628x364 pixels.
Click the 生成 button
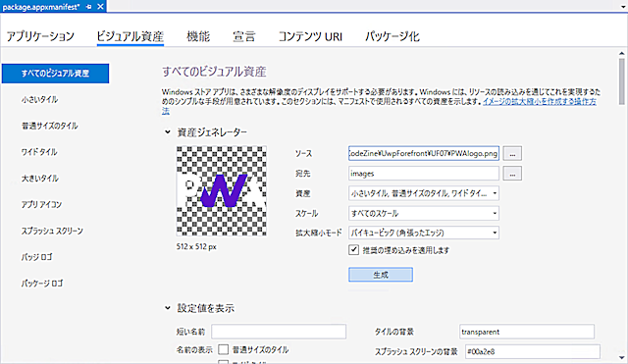[x=381, y=275]
